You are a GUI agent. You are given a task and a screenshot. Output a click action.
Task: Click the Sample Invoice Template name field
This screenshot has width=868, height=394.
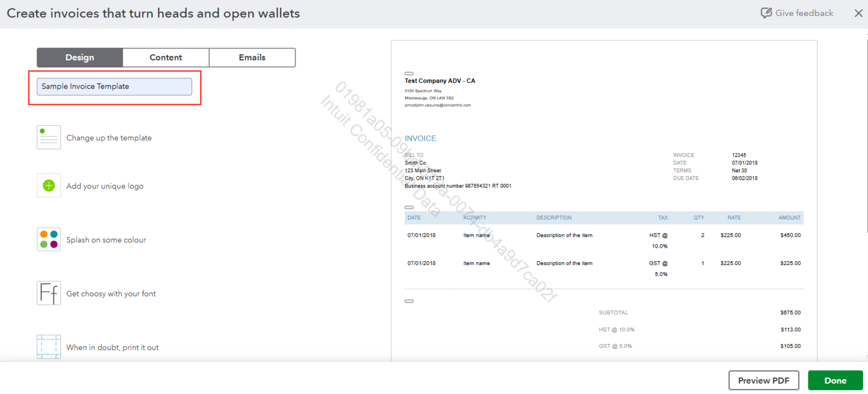(114, 86)
